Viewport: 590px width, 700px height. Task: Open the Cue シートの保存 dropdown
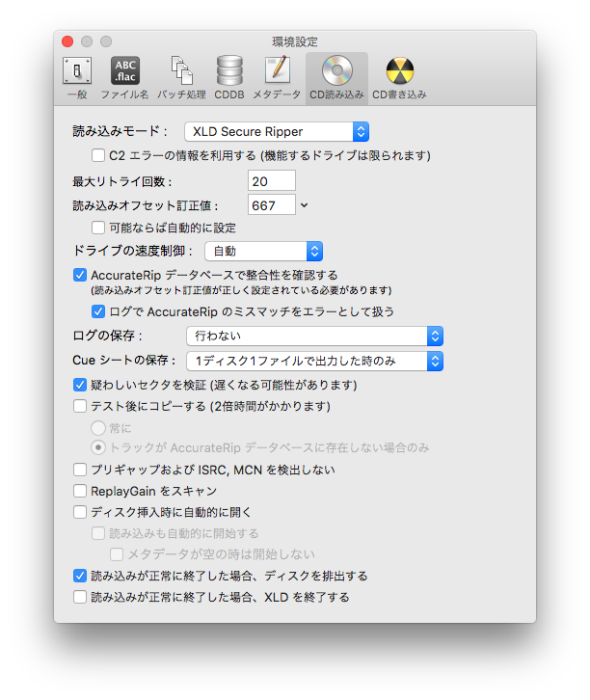click(x=313, y=361)
